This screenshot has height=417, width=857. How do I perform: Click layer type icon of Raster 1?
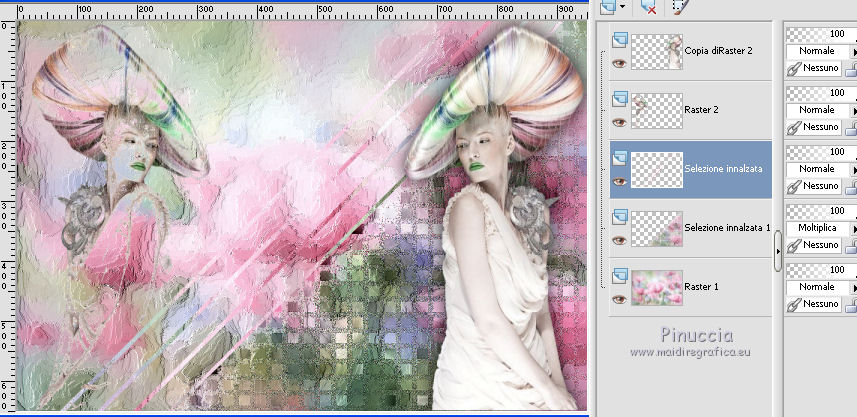coord(620,276)
